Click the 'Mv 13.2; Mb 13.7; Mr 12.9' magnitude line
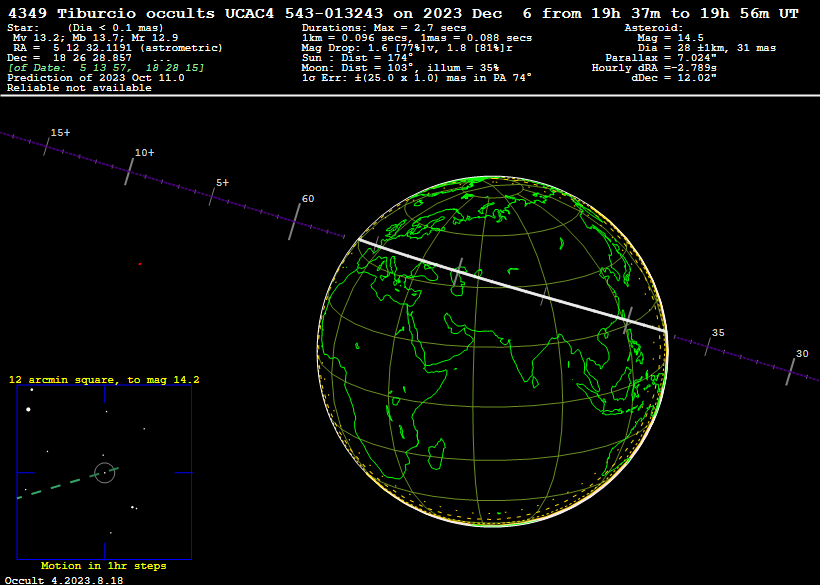Screen dimensions: 820x585 click(95, 38)
